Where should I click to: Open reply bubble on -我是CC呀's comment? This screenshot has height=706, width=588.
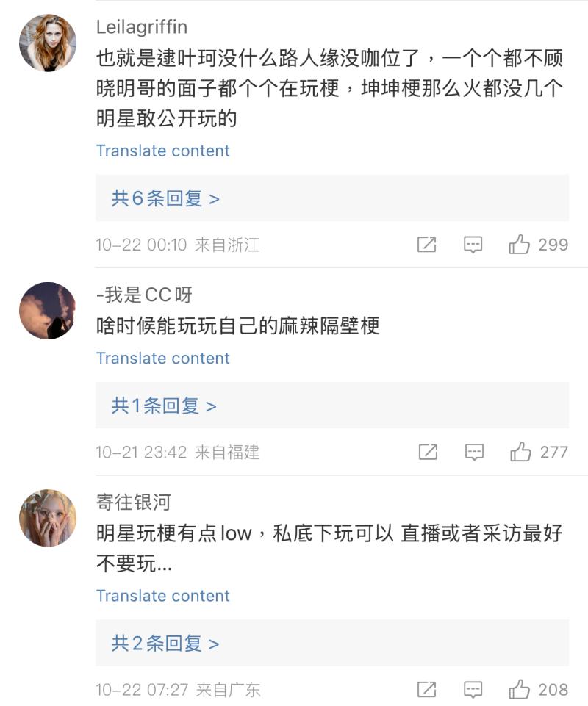[475, 452]
